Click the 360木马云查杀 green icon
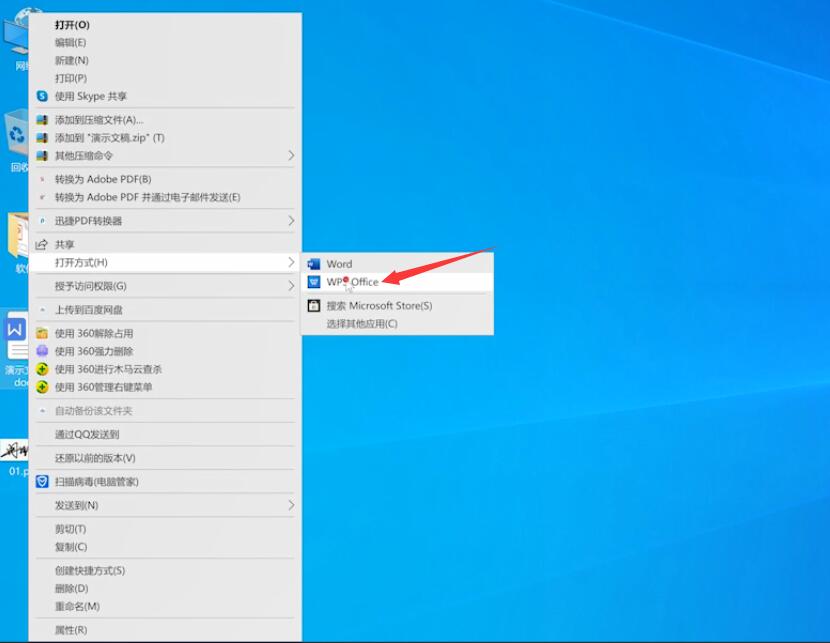Screen dimensions: 830x643 click(42, 369)
